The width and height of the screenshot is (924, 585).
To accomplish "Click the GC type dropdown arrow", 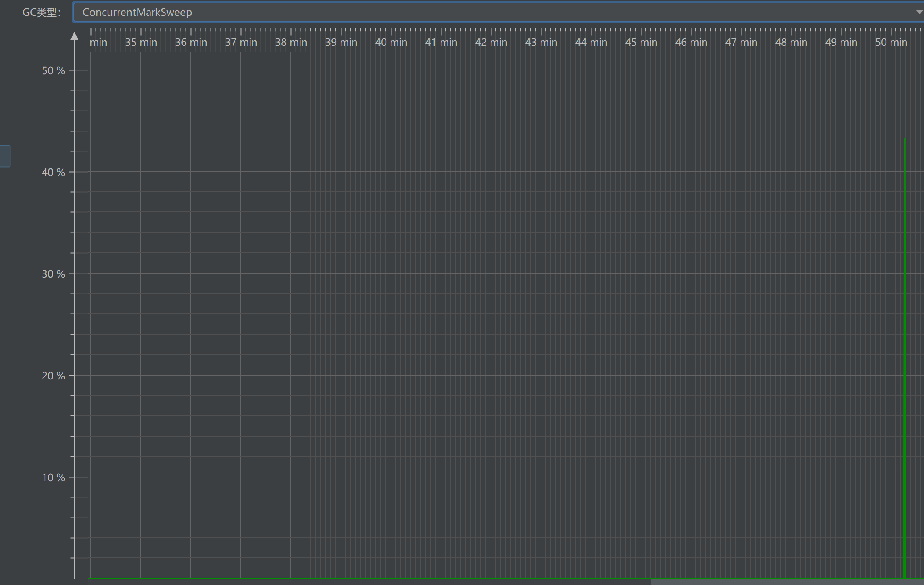I will tap(919, 12).
